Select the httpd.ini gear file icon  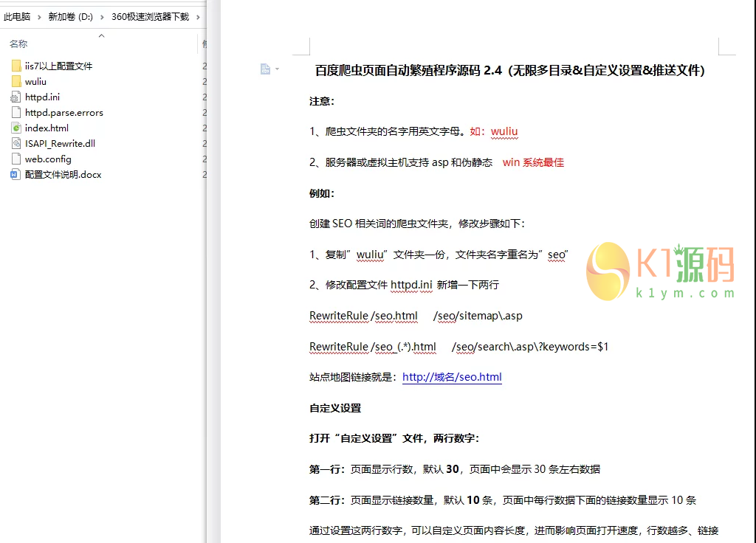(x=16, y=97)
